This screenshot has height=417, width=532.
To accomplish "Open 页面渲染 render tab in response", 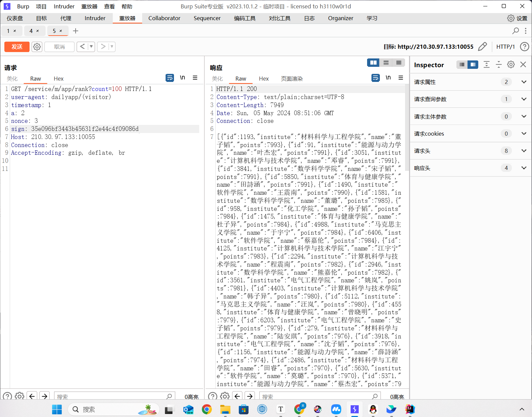I will click(x=292, y=79).
